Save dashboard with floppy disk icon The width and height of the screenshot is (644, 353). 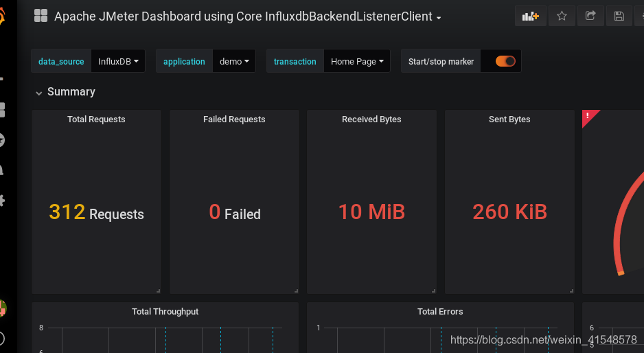click(x=619, y=16)
